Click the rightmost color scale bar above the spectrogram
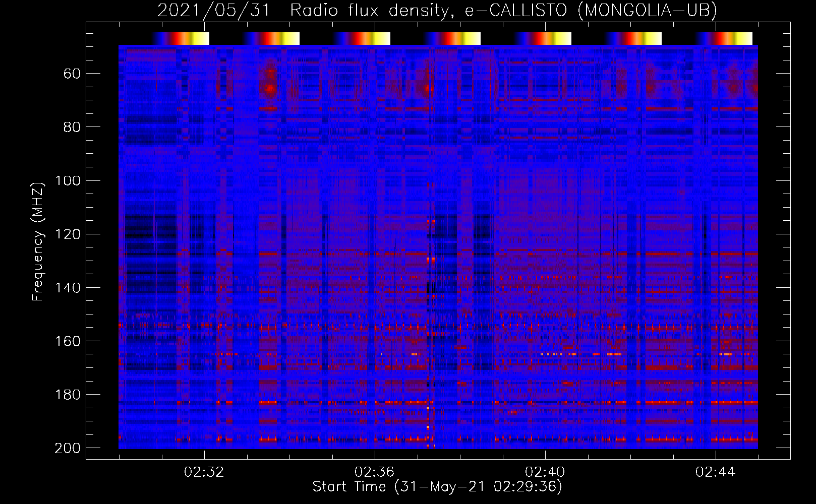Image resolution: width=816 pixels, height=504 pixels. 724,38
